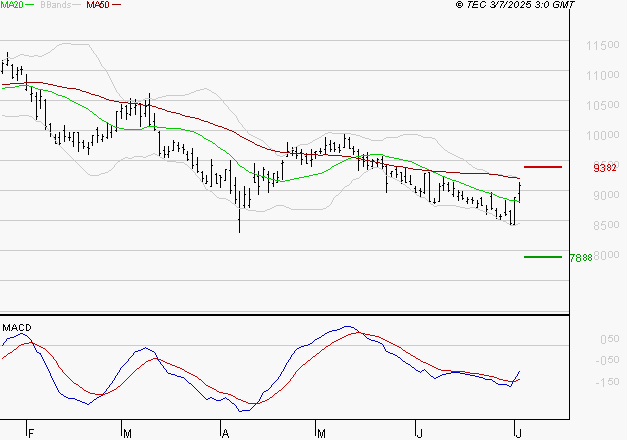Viewport: 627px width, 440px height.
Task: Click the MA20 legend label
Action: point(12,5)
